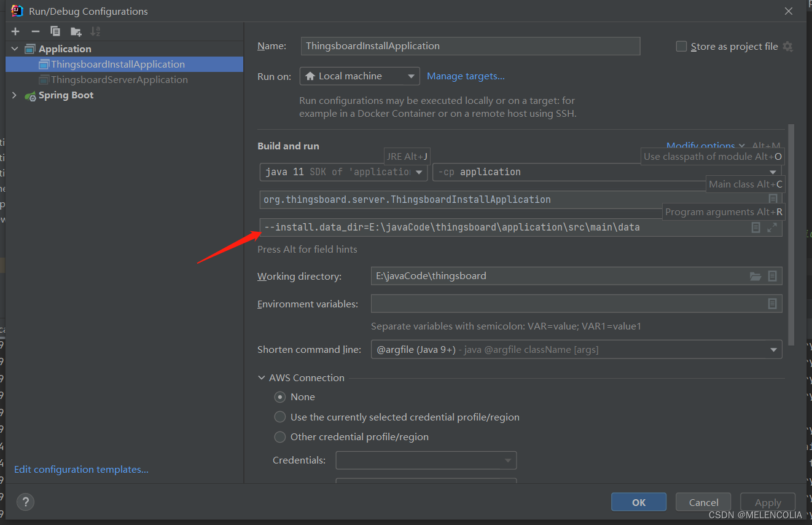Expand Program arguments field editor
This screenshot has width=812, height=525.
pos(772,227)
